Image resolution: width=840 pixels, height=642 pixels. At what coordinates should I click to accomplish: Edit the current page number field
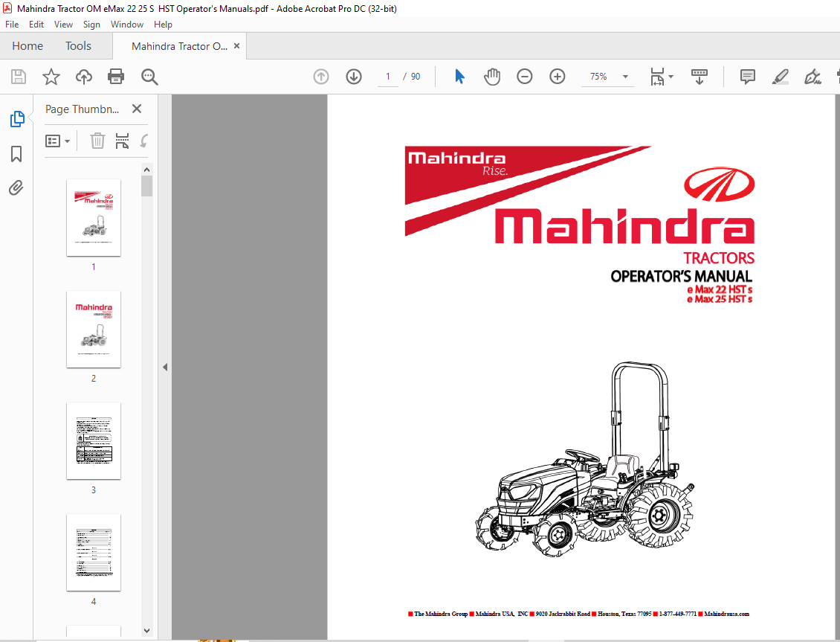tap(388, 77)
